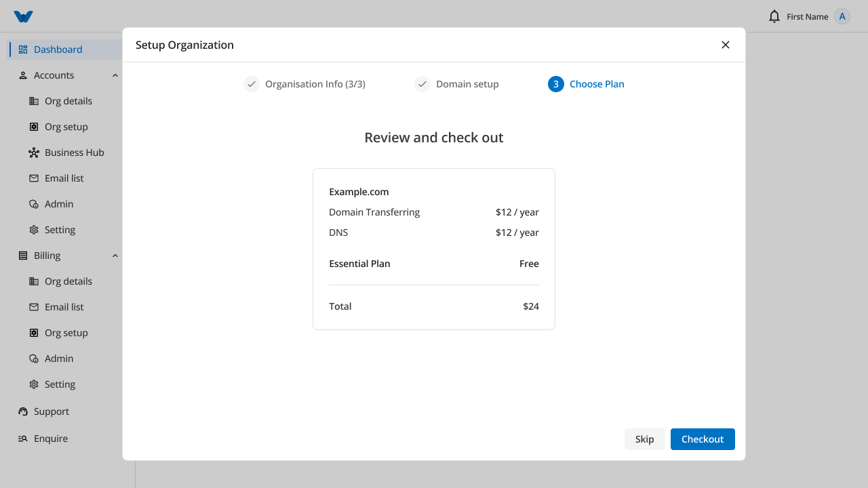This screenshot has width=868, height=488.
Task: Click the Org details icon under Accounts
Action: 34,101
